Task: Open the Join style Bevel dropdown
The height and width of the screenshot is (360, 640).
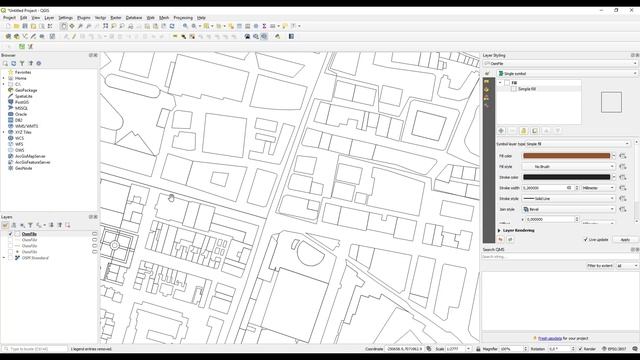Action: coord(568,209)
